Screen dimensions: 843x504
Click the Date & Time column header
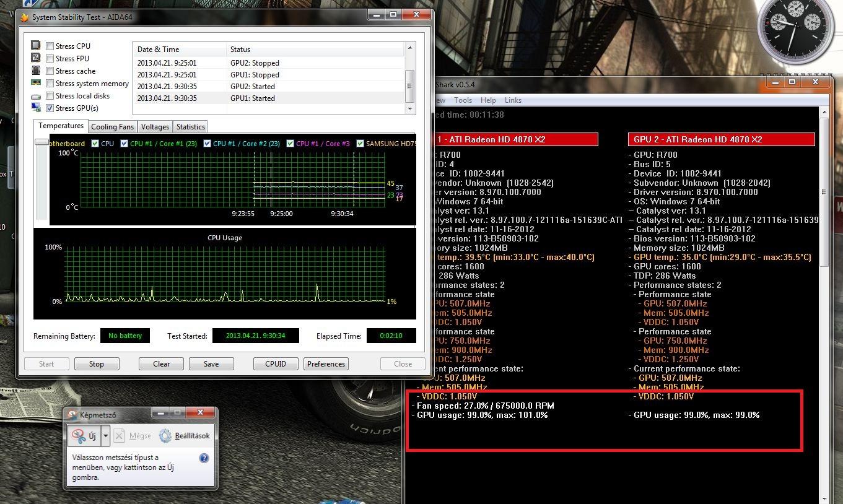[180, 49]
